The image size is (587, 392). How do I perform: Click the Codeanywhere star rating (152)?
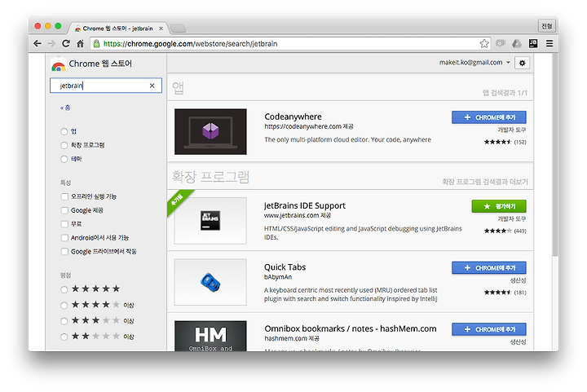(x=505, y=142)
